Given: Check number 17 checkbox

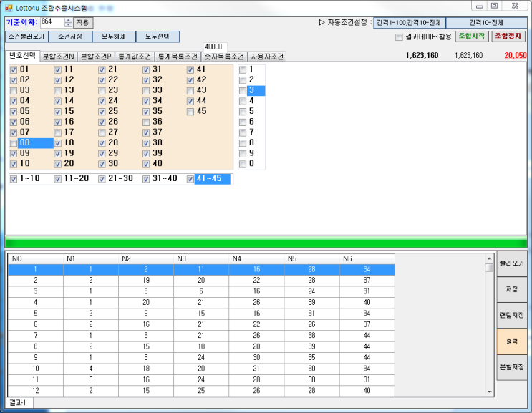Looking at the screenshot, I should pos(58,133).
